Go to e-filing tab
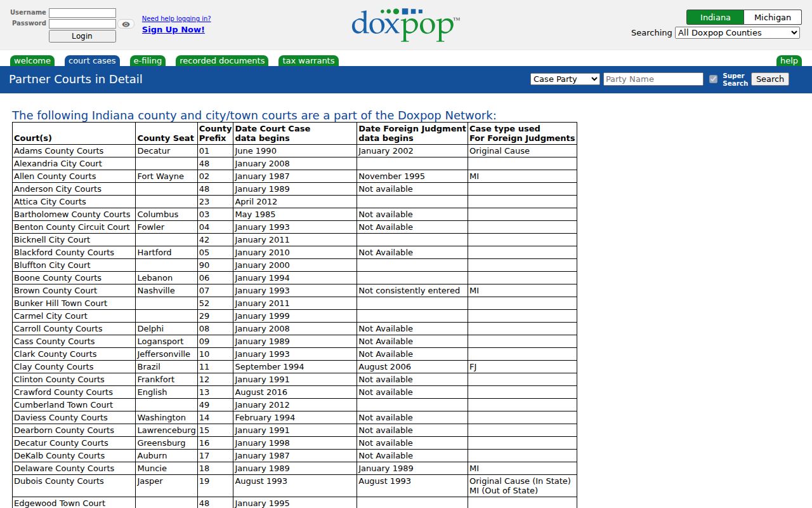This screenshot has width=812, height=508. (147, 61)
